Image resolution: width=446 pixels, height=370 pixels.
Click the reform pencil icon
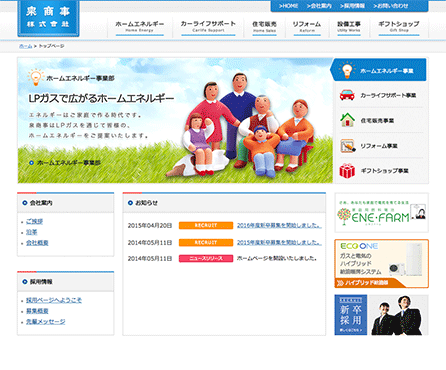[x=348, y=146]
